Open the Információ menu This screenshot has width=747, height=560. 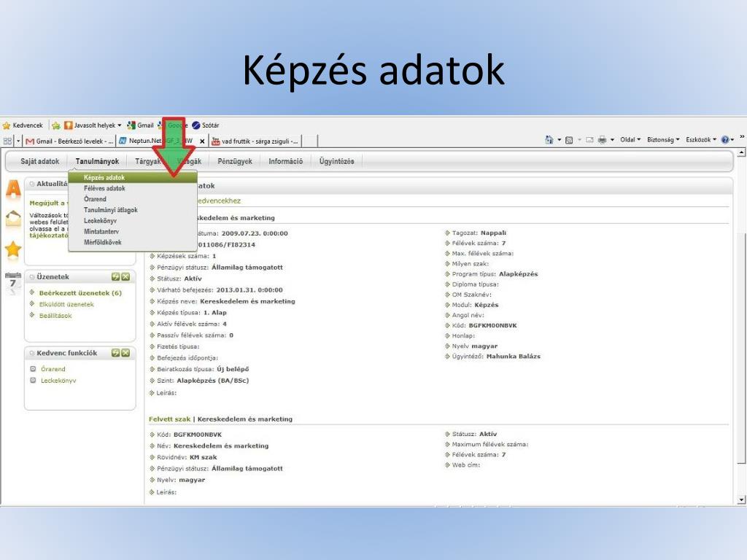click(x=286, y=161)
